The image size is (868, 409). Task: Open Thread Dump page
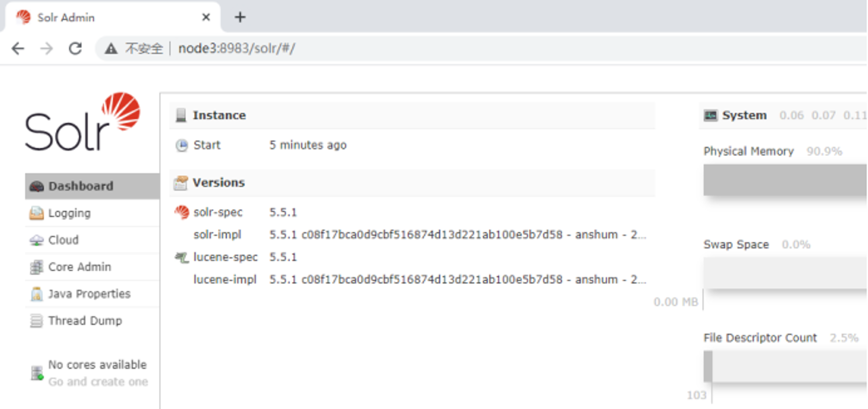(92, 321)
